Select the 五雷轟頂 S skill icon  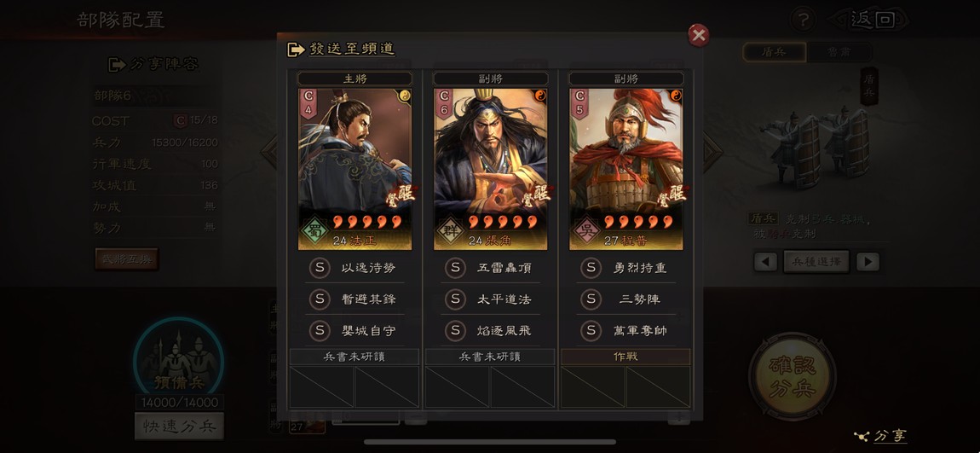[x=455, y=268]
